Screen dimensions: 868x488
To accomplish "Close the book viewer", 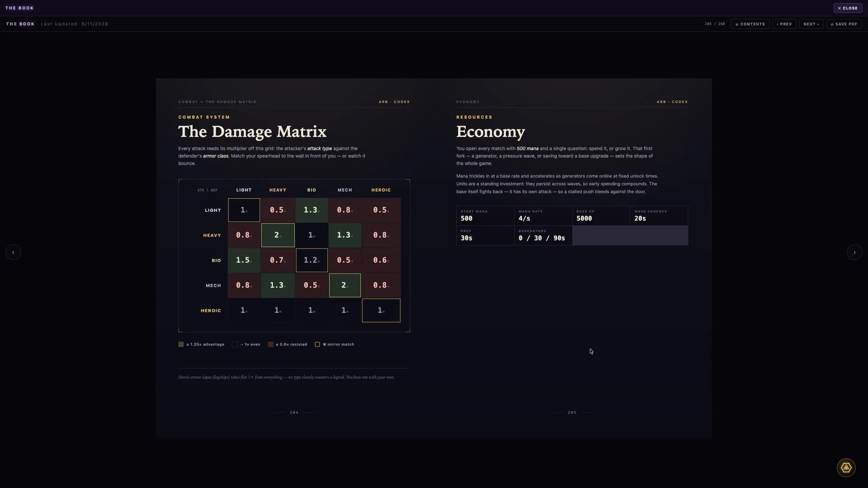I will [848, 8].
